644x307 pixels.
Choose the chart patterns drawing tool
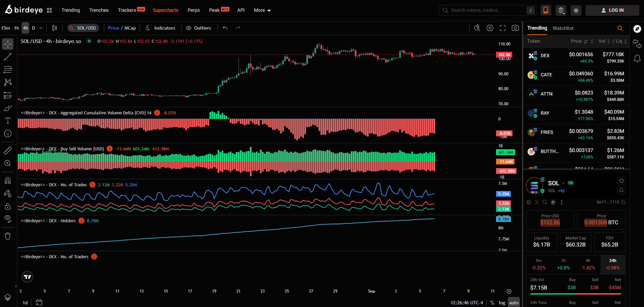(x=8, y=82)
